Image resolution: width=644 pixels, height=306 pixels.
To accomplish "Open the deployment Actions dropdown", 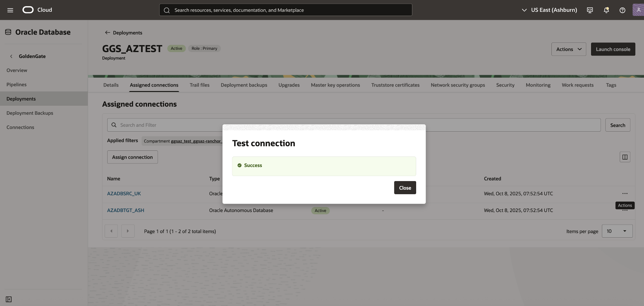I will coord(569,49).
